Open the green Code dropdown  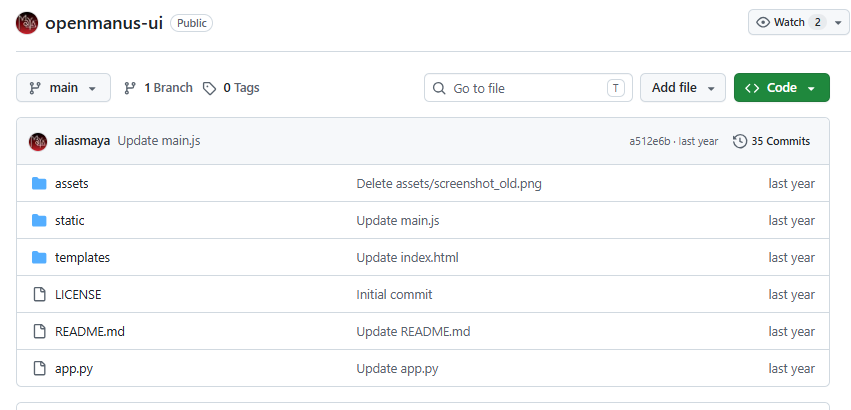782,87
